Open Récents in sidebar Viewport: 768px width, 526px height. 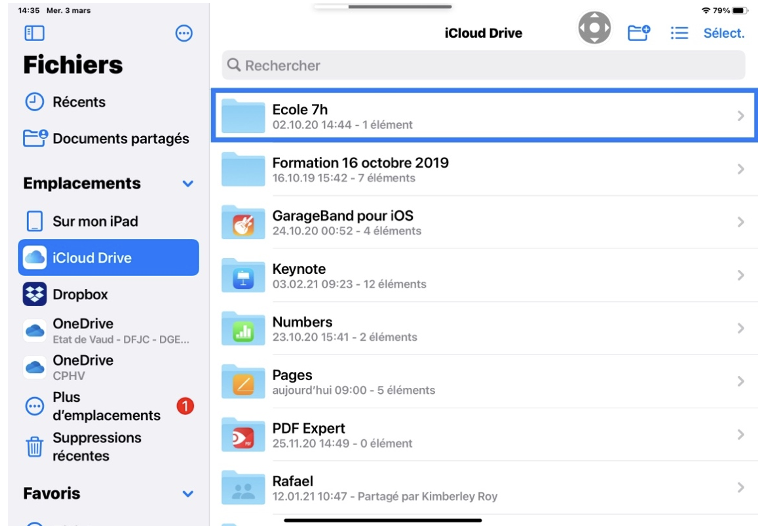pyautogui.click(x=108, y=102)
